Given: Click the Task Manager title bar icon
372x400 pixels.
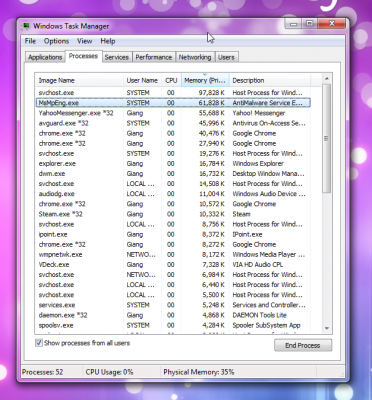Looking at the screenshot, I should coord(25,26).
